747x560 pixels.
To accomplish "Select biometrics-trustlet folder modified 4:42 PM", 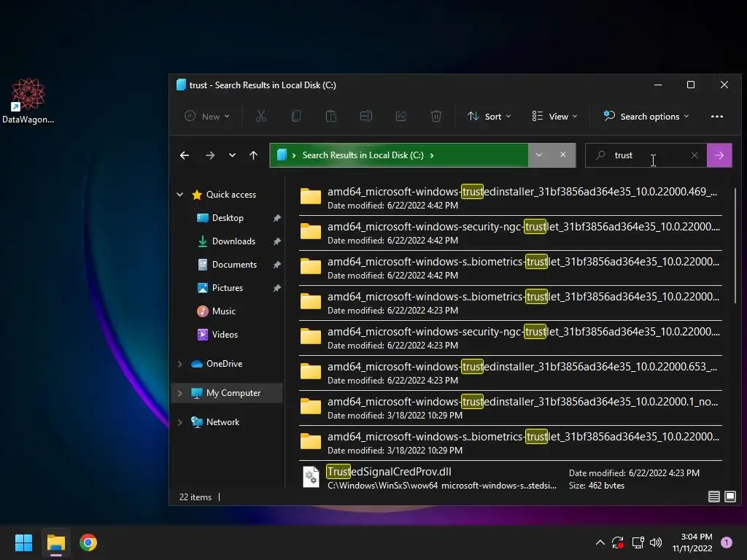I will pos(510,268).
